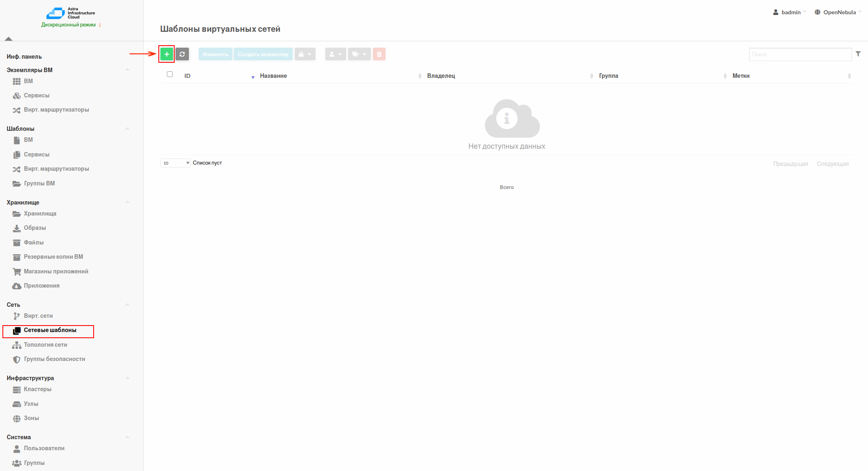The width and height of the screenshot is (868, 471).
Task: Toggle the select-all checkbox in table header
Action: 170,74
